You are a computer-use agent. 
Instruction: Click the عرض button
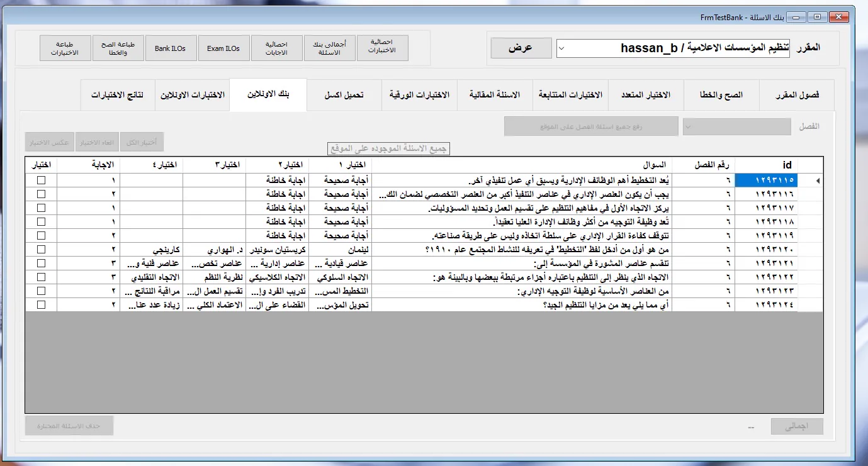point(521,48)
